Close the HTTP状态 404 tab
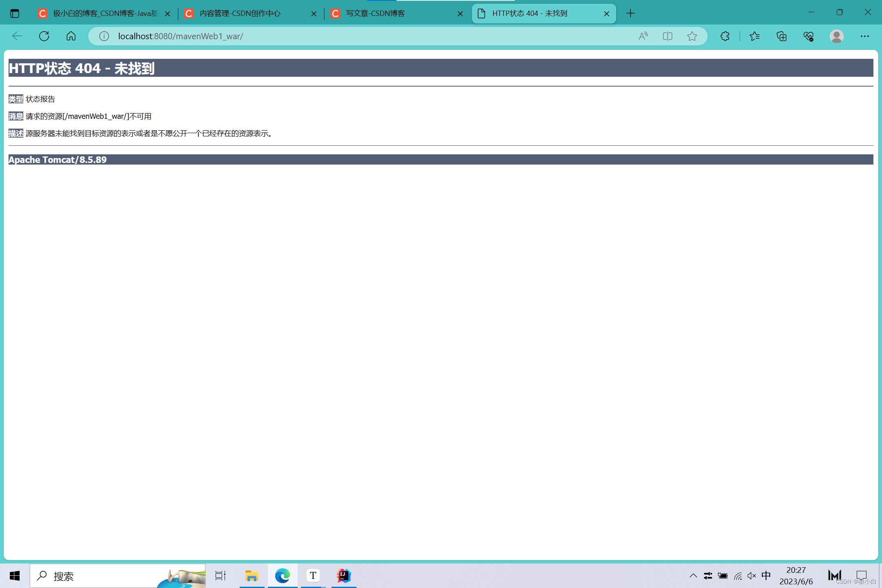This screenshot has width=882, height=588. 607,14
